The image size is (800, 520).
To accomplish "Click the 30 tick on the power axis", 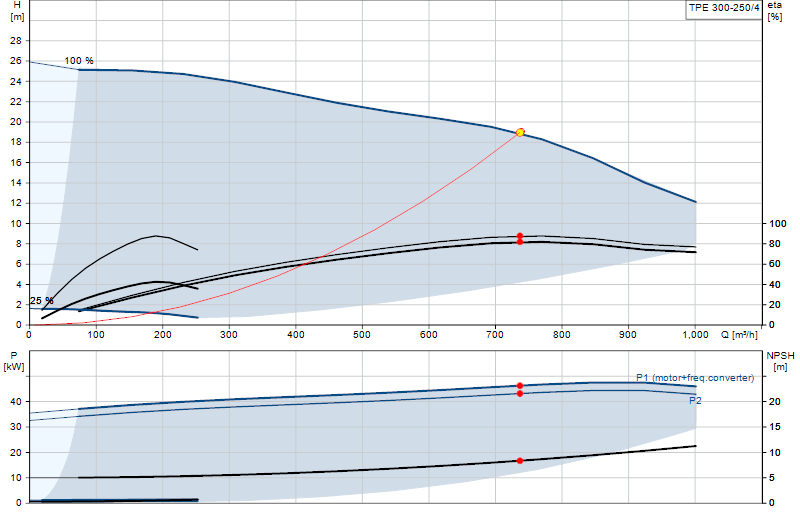I will 16,427.
